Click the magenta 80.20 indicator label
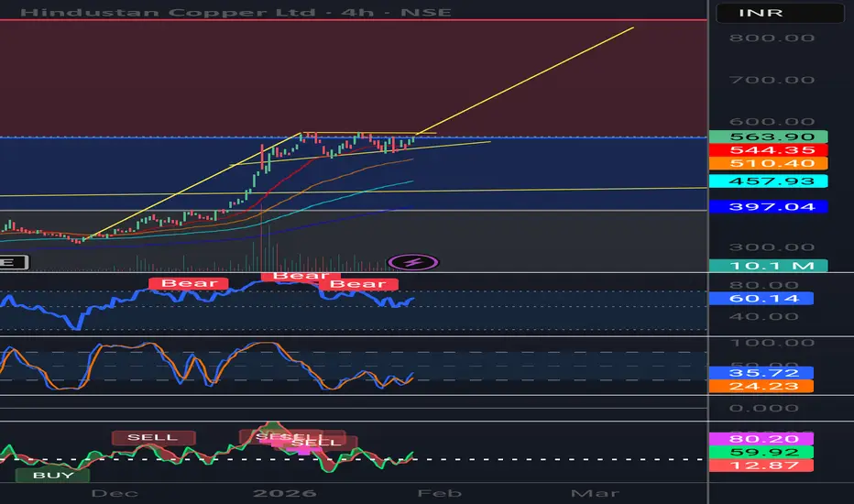 [761, 439]
